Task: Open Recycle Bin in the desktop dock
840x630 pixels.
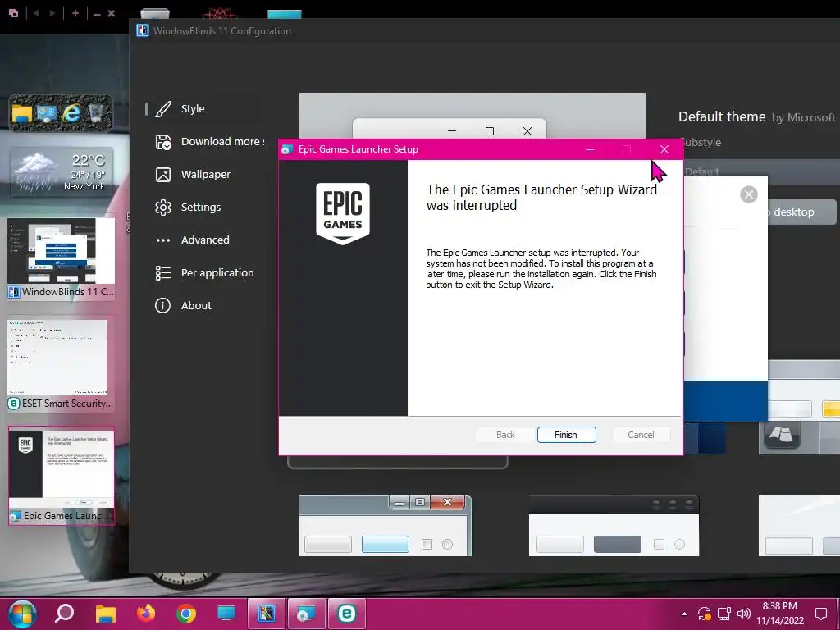Action: (96, 113)
